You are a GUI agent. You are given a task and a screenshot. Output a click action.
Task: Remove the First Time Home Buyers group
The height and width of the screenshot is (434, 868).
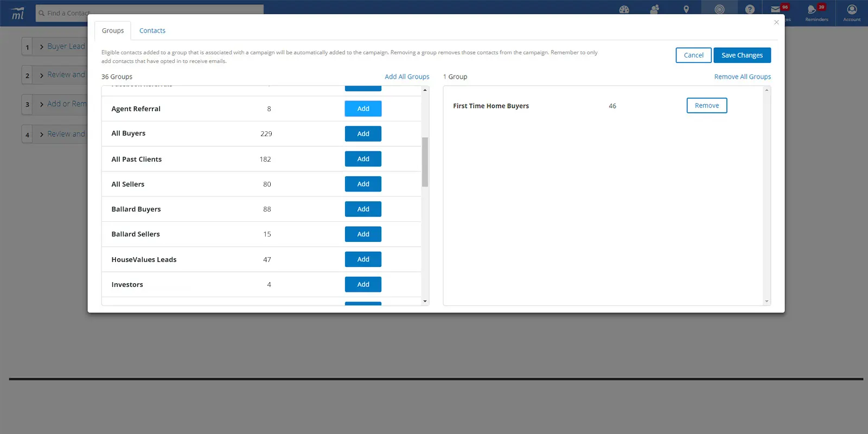[x=706, y=105]
